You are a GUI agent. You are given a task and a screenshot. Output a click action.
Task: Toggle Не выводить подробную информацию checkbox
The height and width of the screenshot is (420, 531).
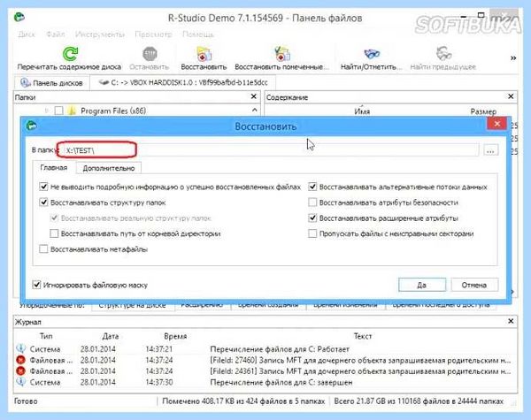[43, 187]
